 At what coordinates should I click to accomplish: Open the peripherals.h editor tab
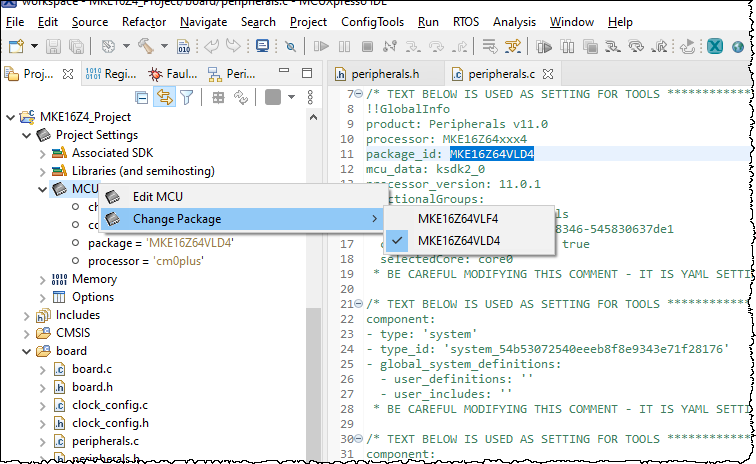point(385,74)
